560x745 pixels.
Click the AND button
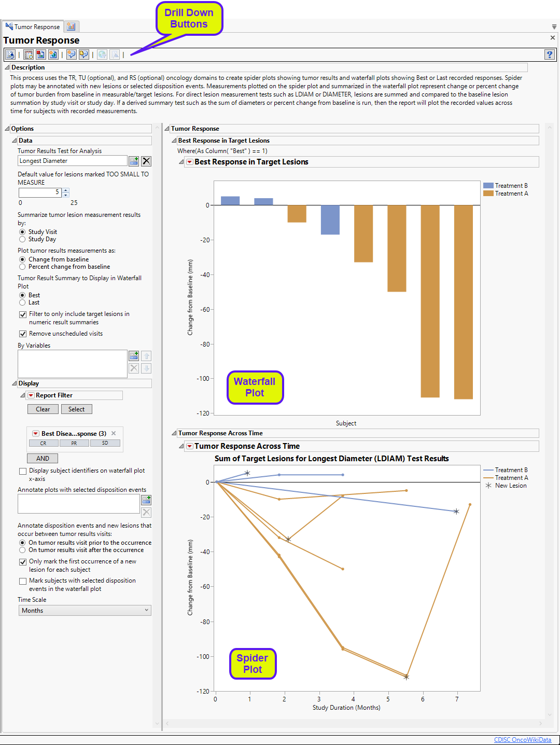pos(43,459)
